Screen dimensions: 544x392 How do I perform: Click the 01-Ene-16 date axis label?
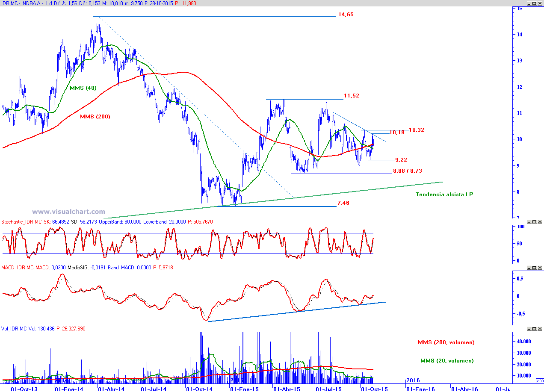420,389
